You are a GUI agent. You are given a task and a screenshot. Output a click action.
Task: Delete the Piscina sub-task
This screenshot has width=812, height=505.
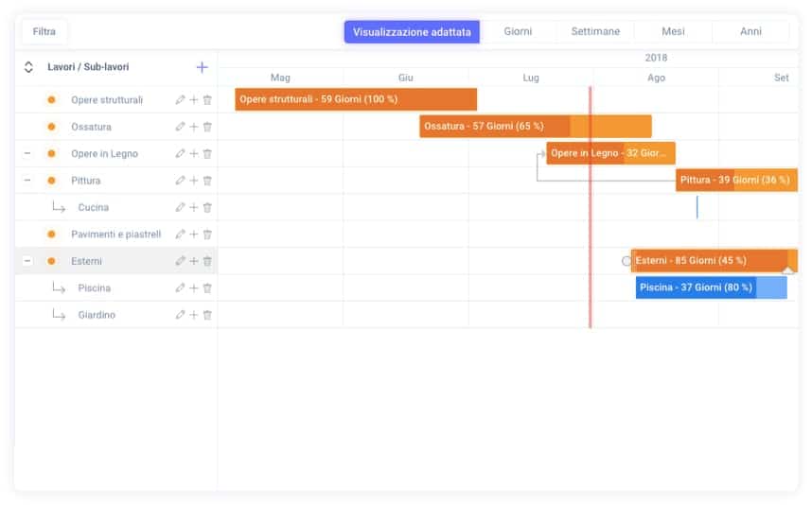tap(207, 288)
